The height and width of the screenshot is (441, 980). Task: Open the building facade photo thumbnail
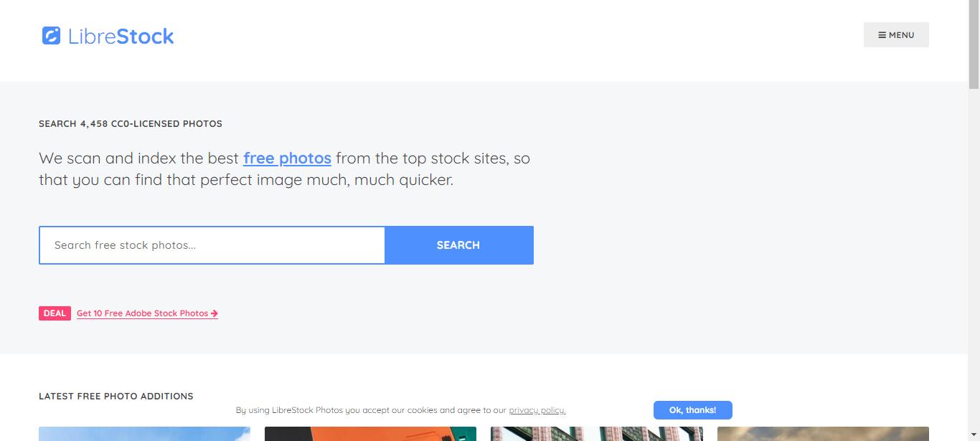[x=596, y=434]
